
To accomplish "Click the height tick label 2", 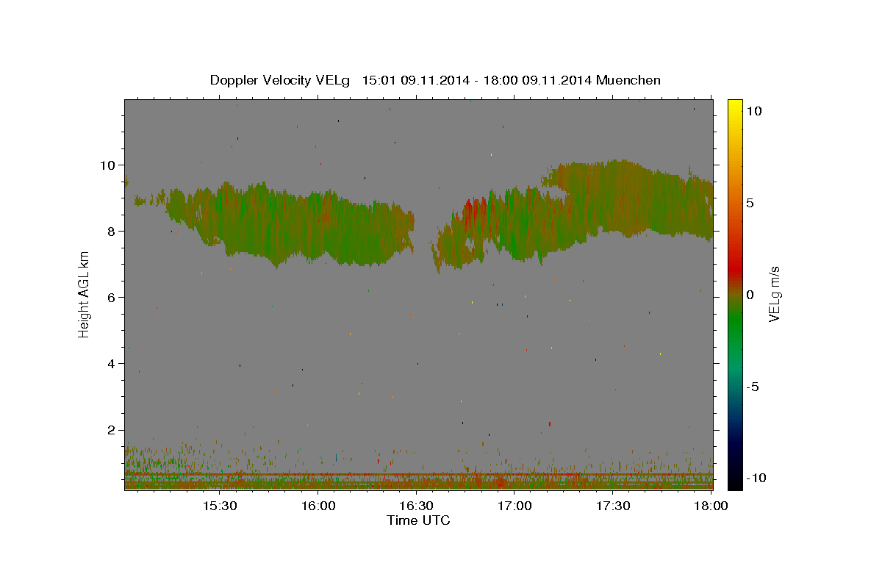I will tap(112, 429).
